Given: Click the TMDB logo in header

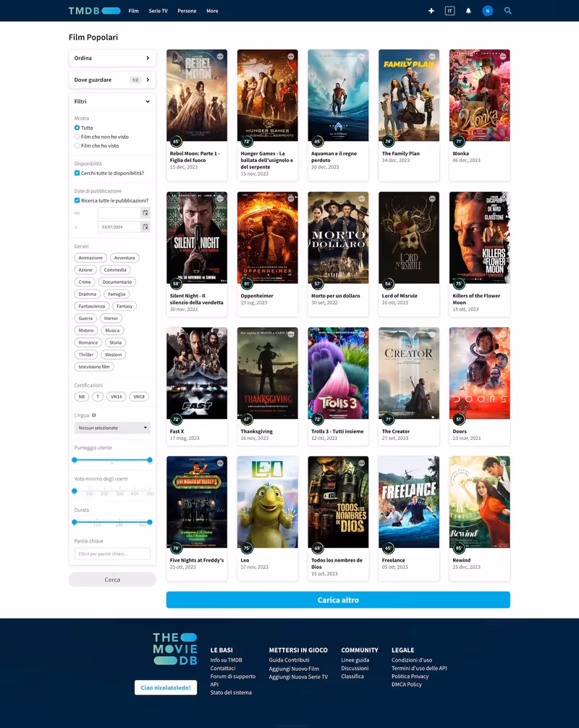Looking at the screenshot, I should click(x=94, y=11).
